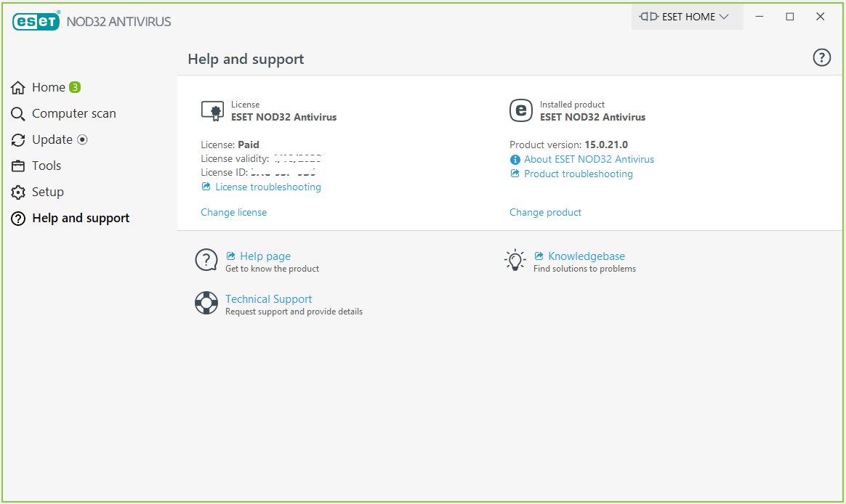Open the ESET HOME dropdown
Screen dimensions: 846x504
[x=687, y=17]
